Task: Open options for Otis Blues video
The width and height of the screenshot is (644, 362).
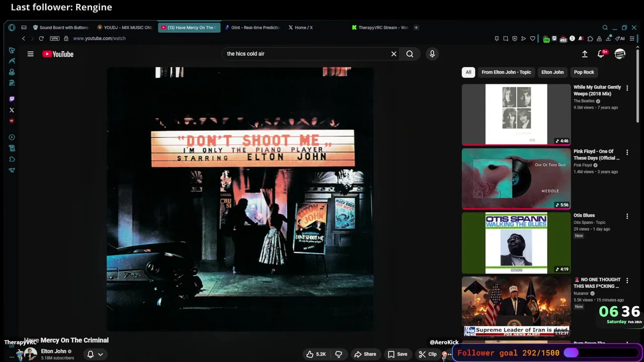Action: pos(627,216)
